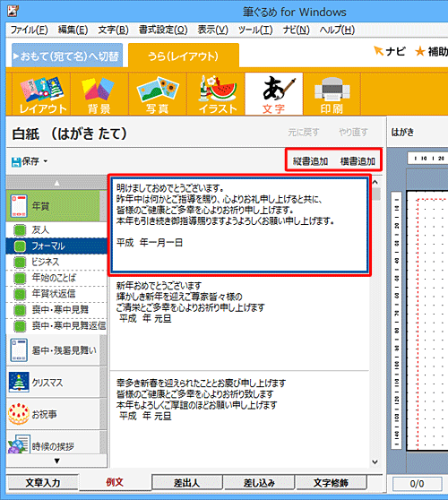Select the 年賀 category icon

pos(19,206)
